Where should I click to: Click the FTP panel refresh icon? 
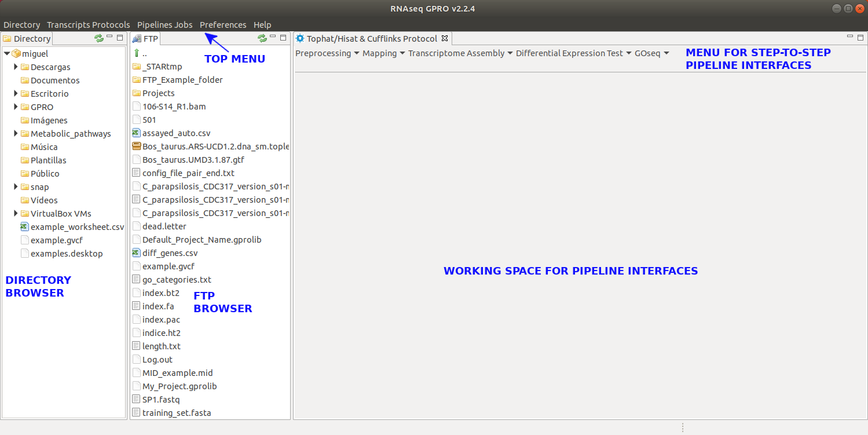(262, 38)
